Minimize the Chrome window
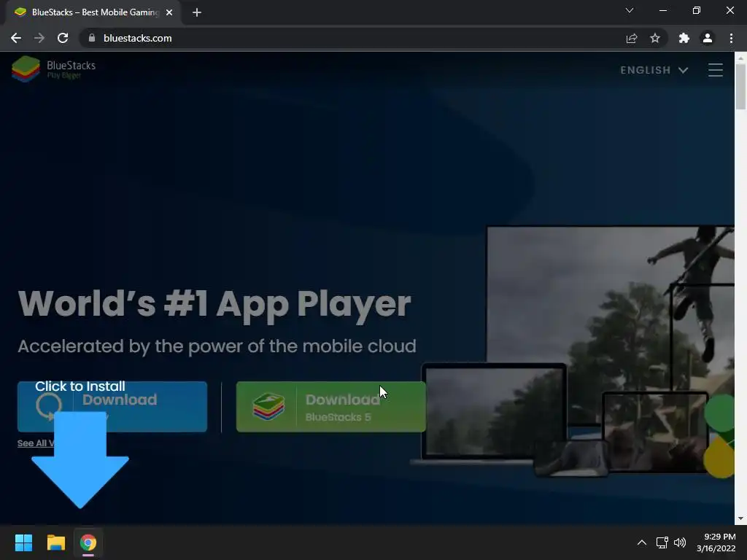The height and width of the screenshot is (560, 747). click(x=662, y=10)
